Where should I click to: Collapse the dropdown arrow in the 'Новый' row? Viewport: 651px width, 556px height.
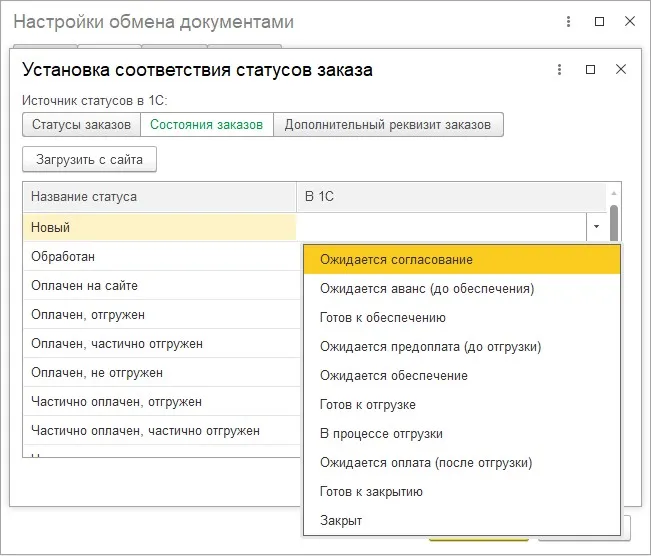596,227
